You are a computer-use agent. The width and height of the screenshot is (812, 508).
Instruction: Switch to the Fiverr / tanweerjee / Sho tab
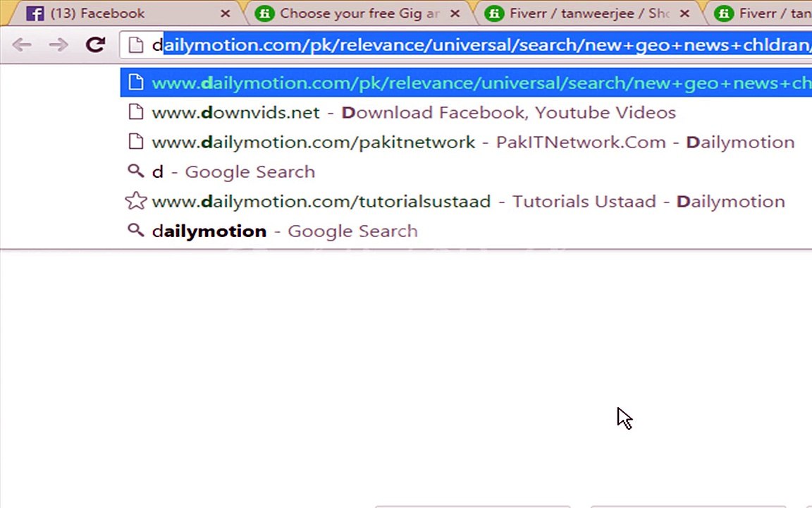[589, 13]
